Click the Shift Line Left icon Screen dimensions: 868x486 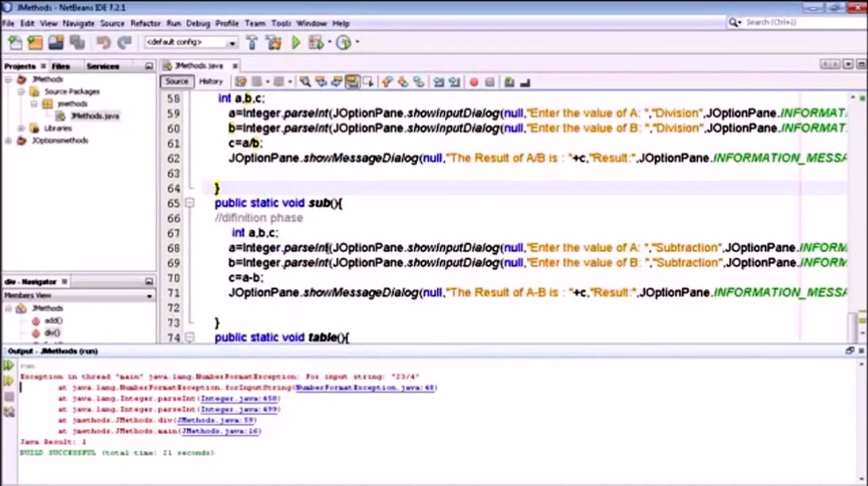pyautogui.click(x=438, y=82)
